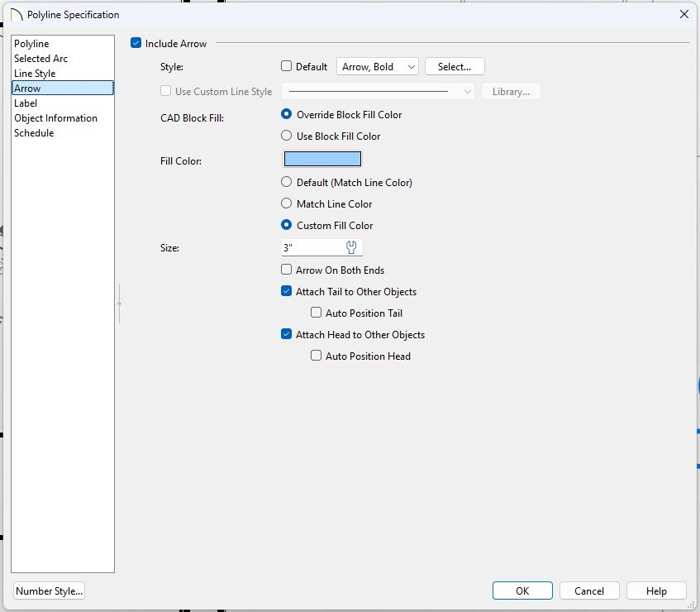Switch to the Label panel
Screen dimensions: 700x612
click(x=26, y=103)
